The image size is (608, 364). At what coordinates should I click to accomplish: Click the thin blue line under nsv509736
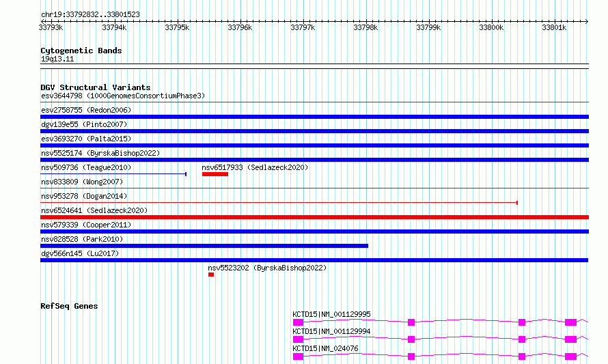113,174
